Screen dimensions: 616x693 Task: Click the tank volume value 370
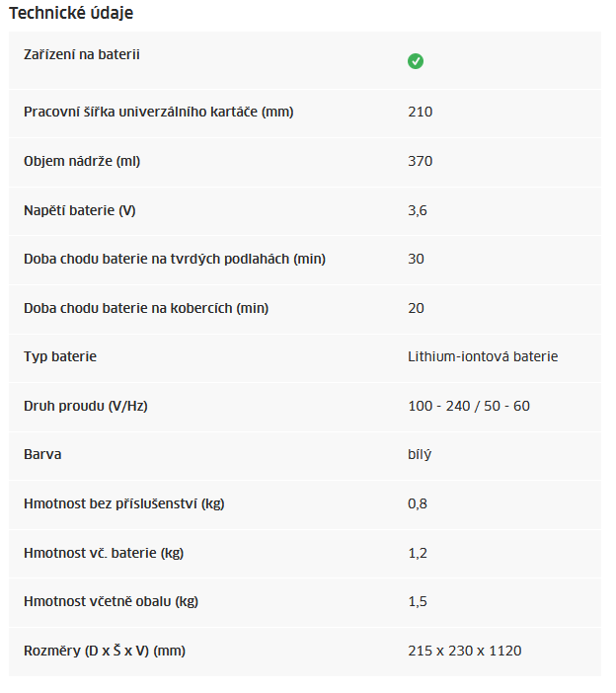pos(420,161)
